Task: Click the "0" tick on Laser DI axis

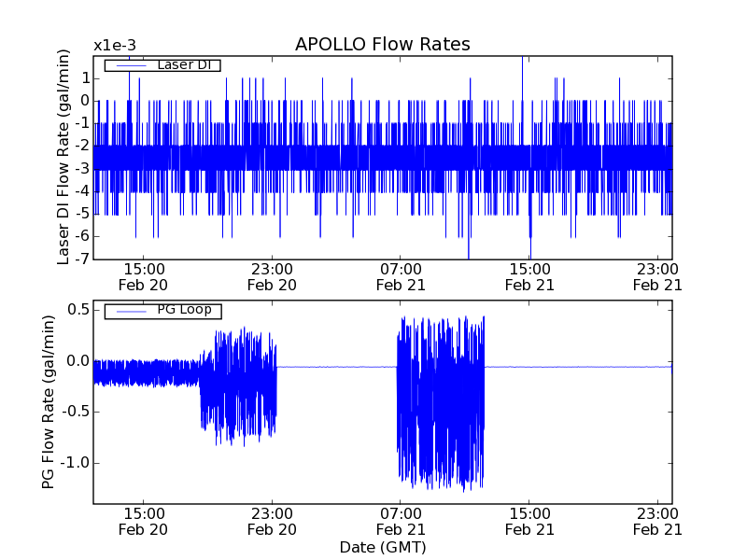Action: point(85,101)
